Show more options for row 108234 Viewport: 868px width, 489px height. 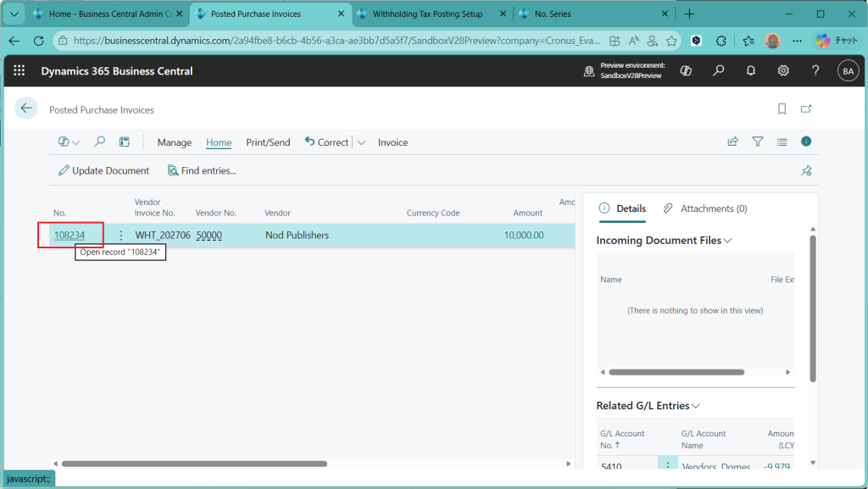pyautogui.click(x=120, y=235)
